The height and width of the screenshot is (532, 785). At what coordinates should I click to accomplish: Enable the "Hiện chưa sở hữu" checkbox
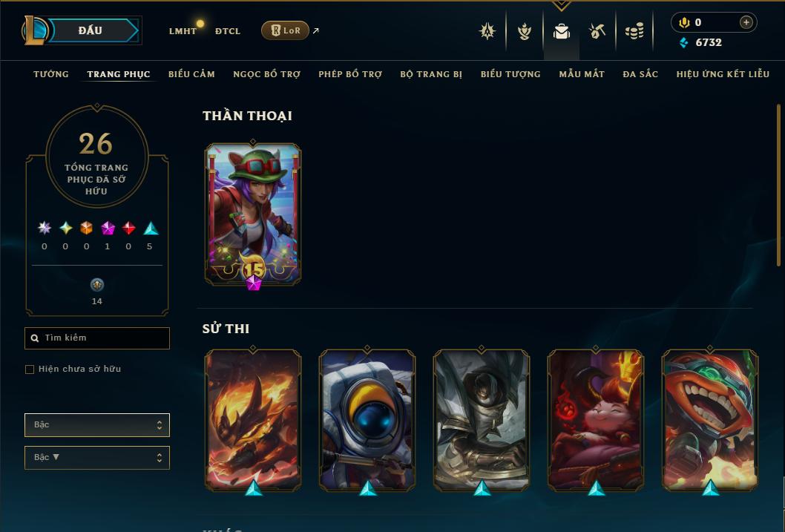30,370
